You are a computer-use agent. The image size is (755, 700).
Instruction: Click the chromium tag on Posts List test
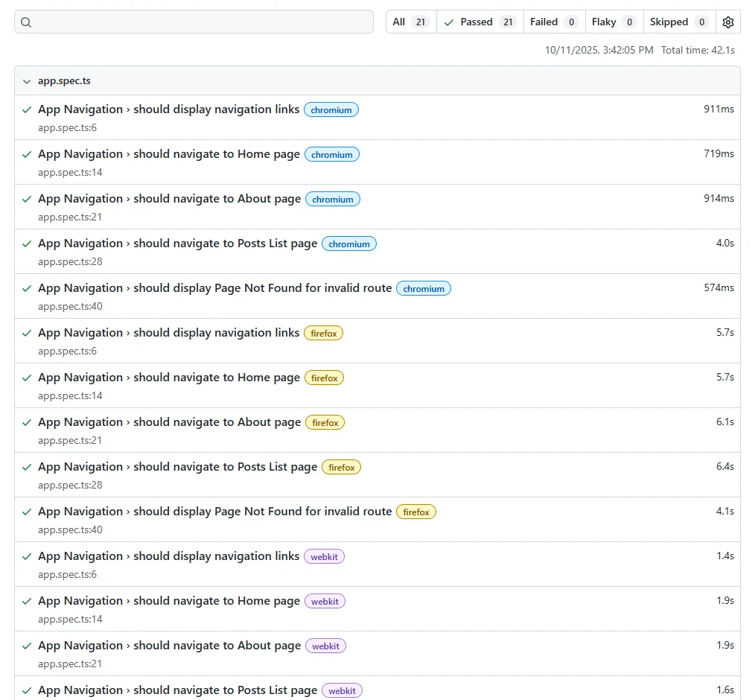349,244
